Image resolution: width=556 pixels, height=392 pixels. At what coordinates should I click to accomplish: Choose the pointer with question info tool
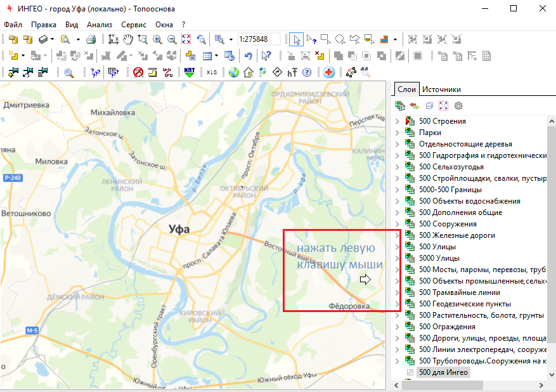coord(311,39)
